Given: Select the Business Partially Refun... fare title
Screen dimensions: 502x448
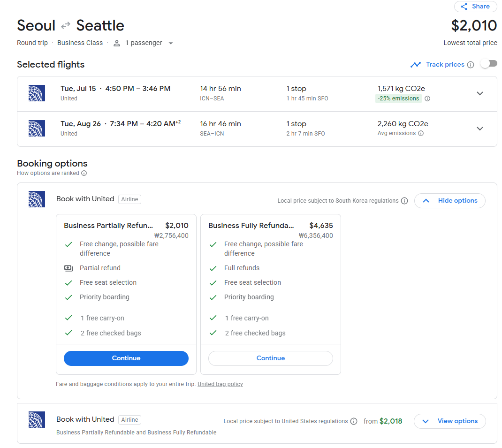Looking at the screenshot, I should pos(108,226).
